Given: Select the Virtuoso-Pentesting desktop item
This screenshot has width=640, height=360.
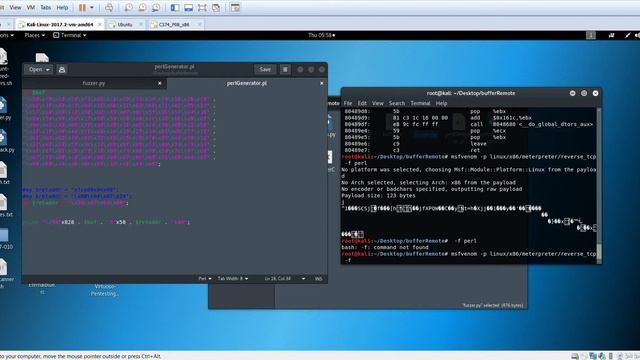Looking at the screenshot, I should [104, 290].
